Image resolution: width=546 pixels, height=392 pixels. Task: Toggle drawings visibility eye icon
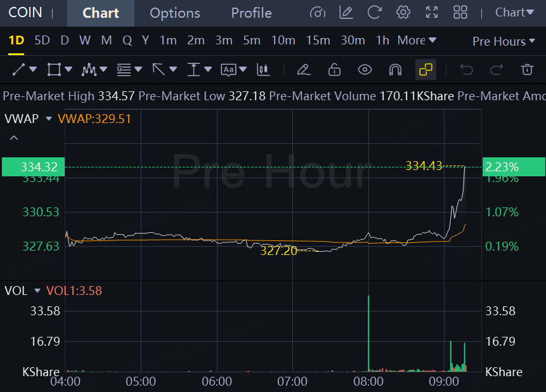(365, 70)
